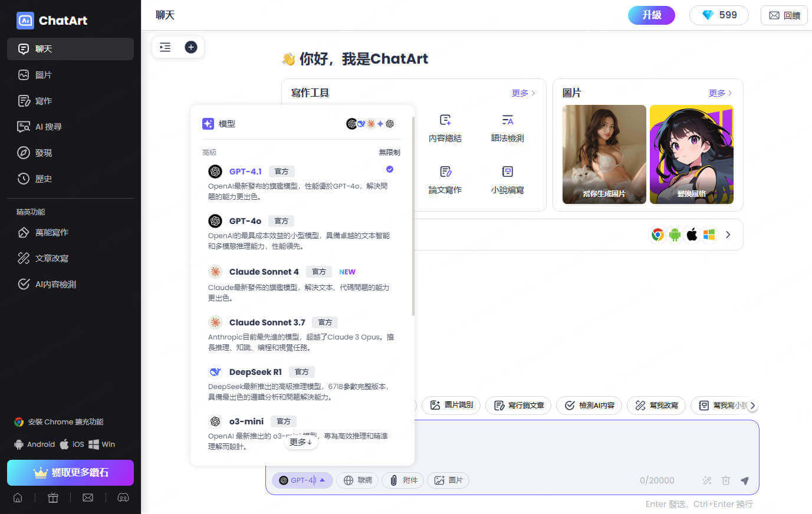
Task: Open 更多 link in 寫作工具 section
Action: [523, 93]
